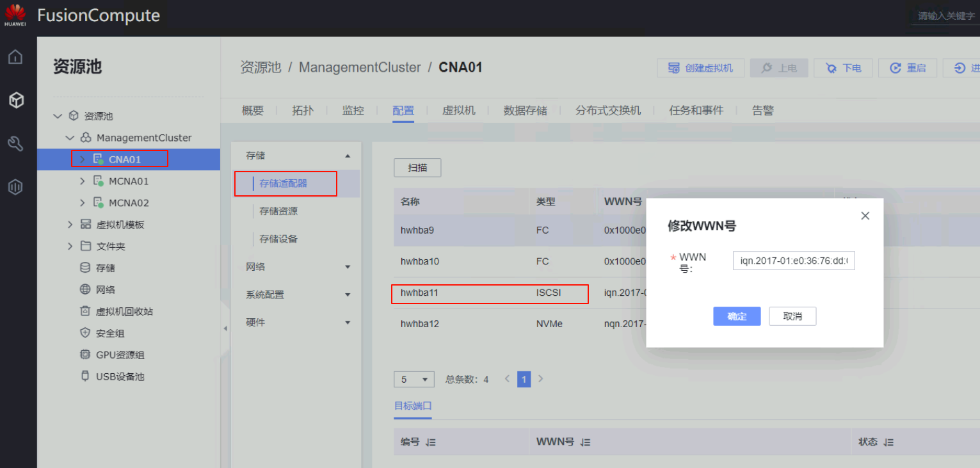Select GPU资源组 in the resource tree

(120, 355)
